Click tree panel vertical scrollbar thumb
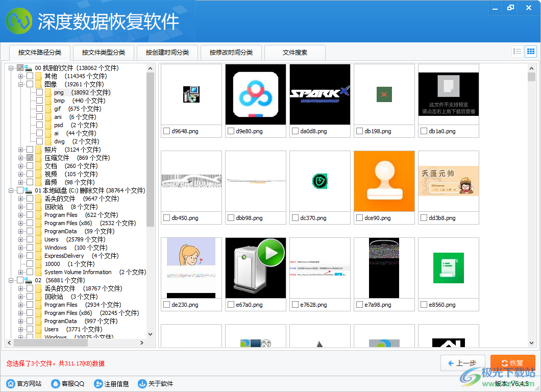This screenshot has width=541, height=392. coord(150,149)
